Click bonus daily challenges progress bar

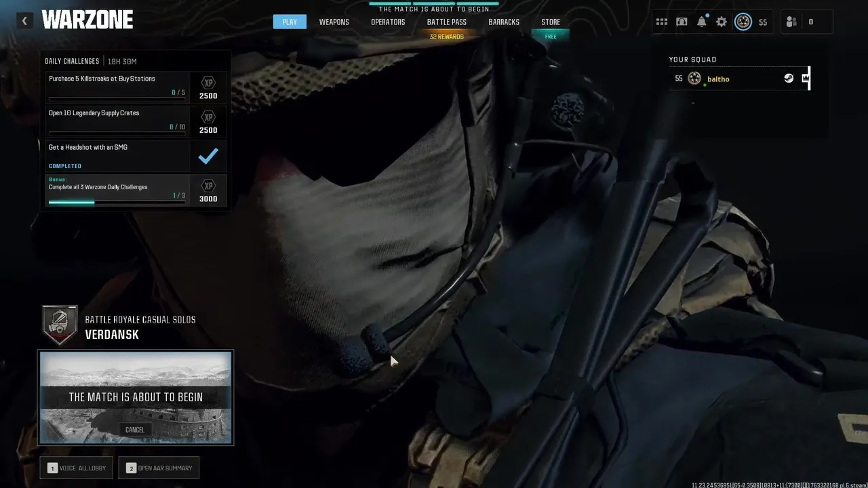click(x=117, y=202)
